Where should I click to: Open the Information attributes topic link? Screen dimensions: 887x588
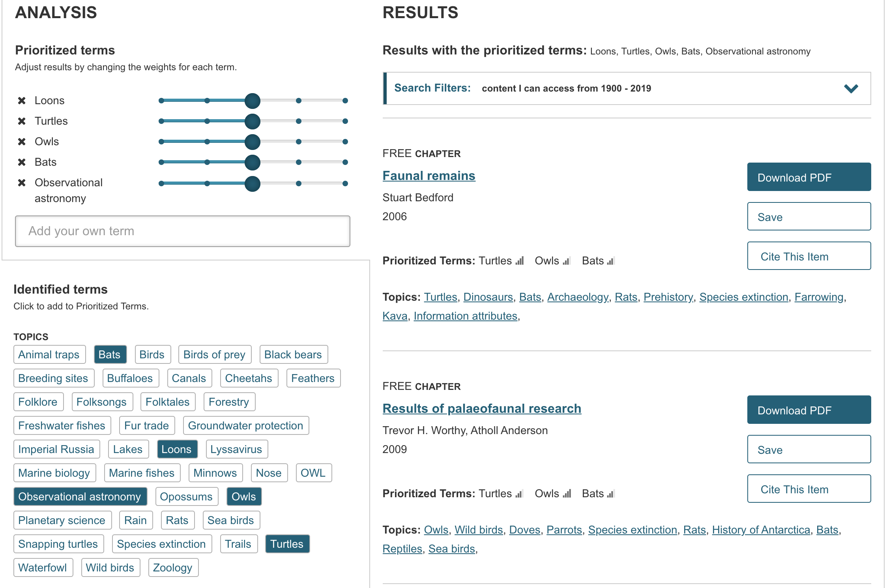[466, 316]
